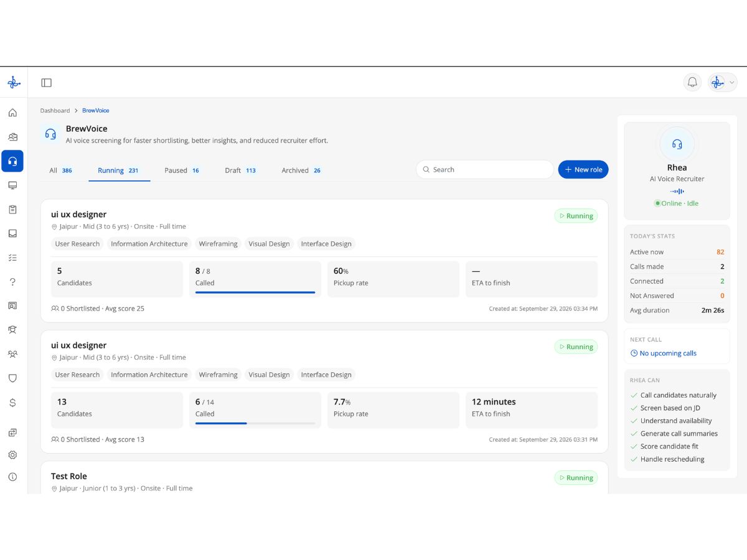Image resolution: width=747 pixels, height=560 pixels.
Task: Click the Called progress bar showing 8 / 8
Action: click(x=255, y=292)
